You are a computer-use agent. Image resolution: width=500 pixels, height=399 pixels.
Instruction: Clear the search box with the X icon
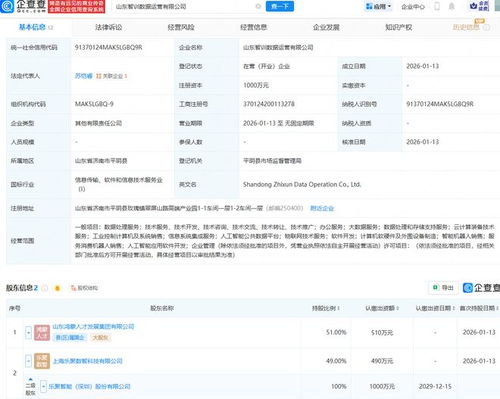258,6
